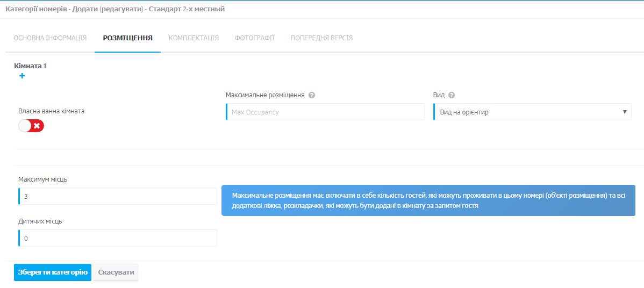Click the question mark icon next to Вид
The height and width of the screenshot is (288, 644).
coord(452,95)
